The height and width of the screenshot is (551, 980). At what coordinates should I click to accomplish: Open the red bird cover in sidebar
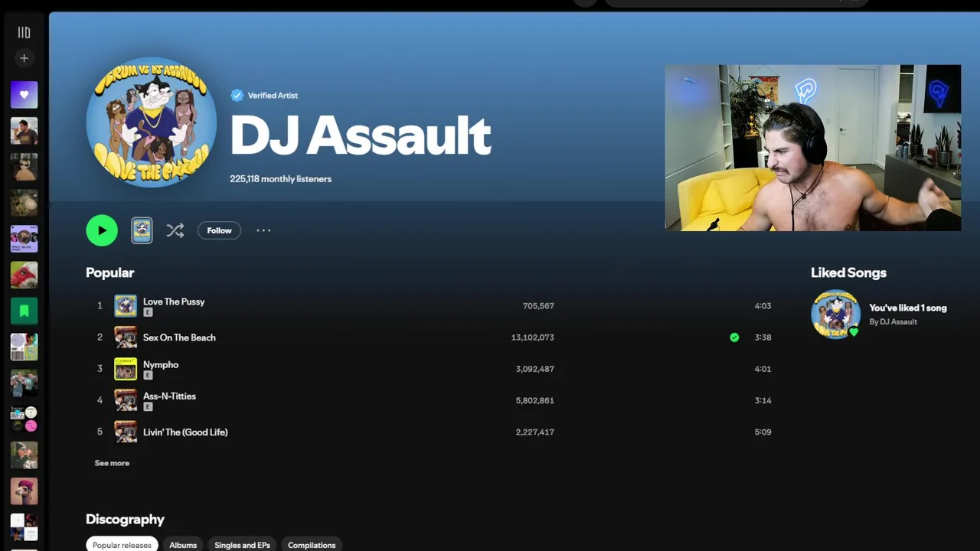24,275
